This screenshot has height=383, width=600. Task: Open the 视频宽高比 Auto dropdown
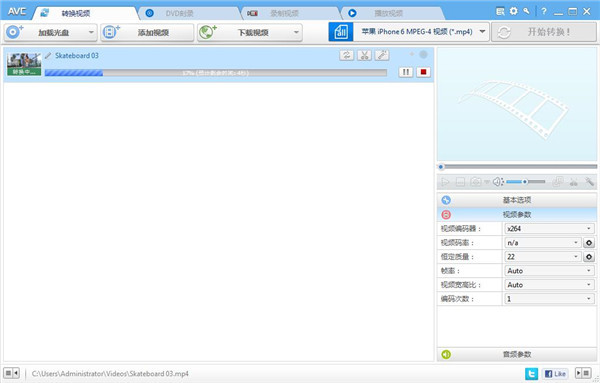549,285
